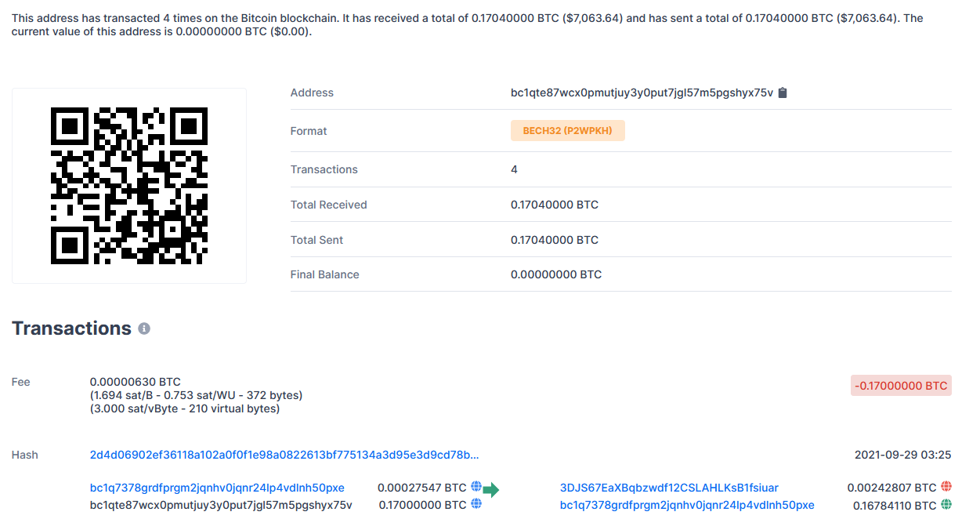
Task: Open the 3DJS67EaXBqbzwdf12CSLAHLKsB1fsiuar address link
Action: point(669,488)
